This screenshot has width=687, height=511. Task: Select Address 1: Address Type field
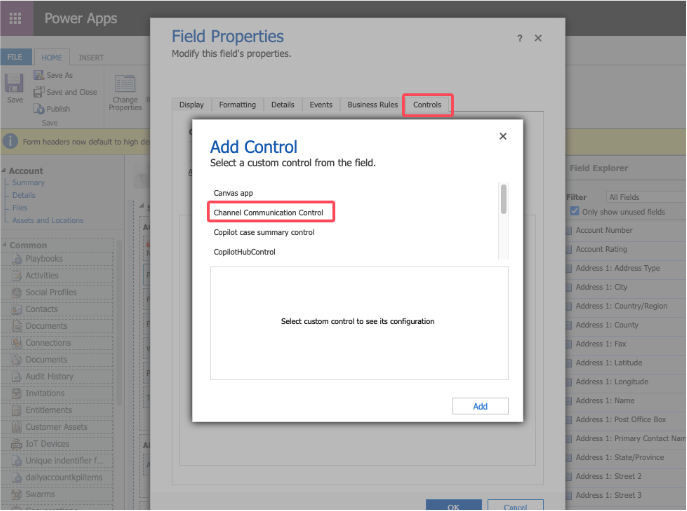[618, 268]
